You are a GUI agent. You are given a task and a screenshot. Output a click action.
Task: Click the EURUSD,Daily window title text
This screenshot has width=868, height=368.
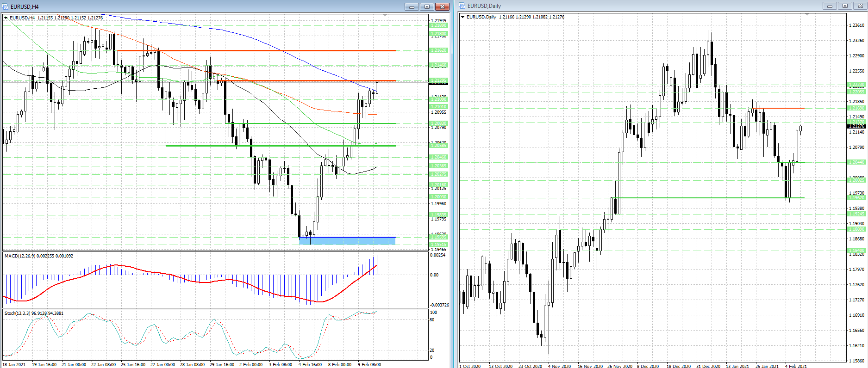[484, 6]
